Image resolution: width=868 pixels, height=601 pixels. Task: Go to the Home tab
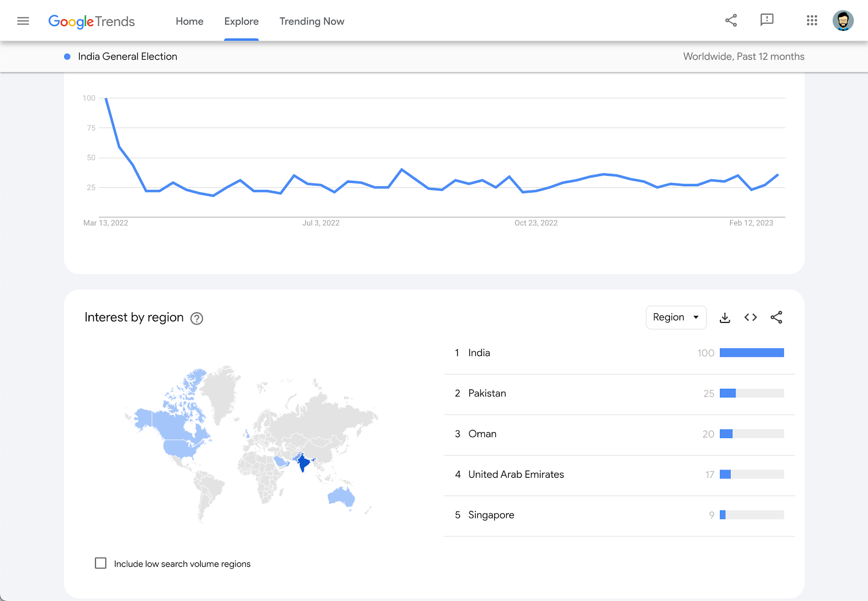coord(189,21)
